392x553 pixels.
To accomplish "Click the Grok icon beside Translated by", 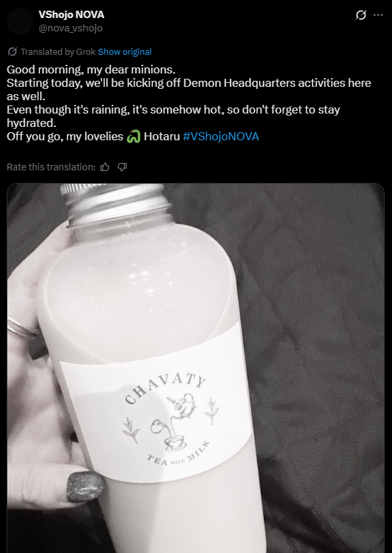I will (x=12, y=52).
